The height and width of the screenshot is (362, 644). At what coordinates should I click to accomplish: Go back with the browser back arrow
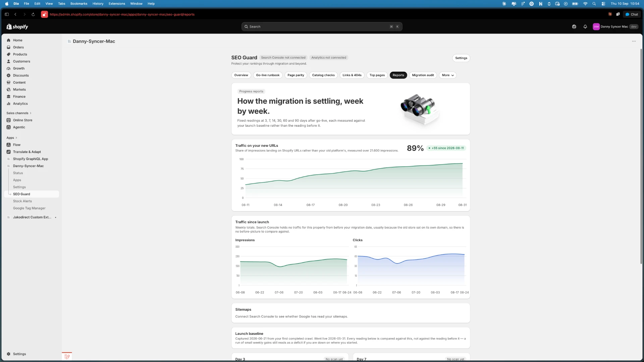click(15, 14)
